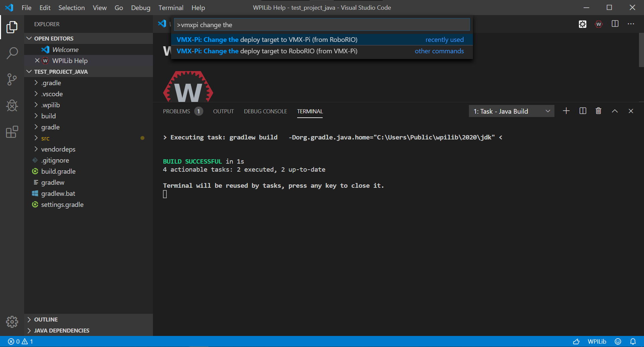Screen dimensions: 644x347
Task: Collapse the Open Editors section
Action: pos(89,38)
